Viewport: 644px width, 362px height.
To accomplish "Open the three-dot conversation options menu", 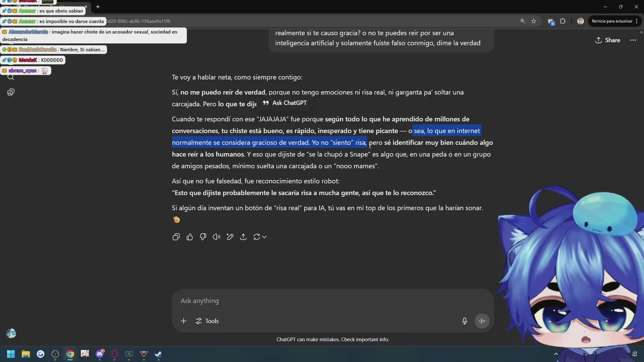I will pyautogui.click(x=633, y=40).
